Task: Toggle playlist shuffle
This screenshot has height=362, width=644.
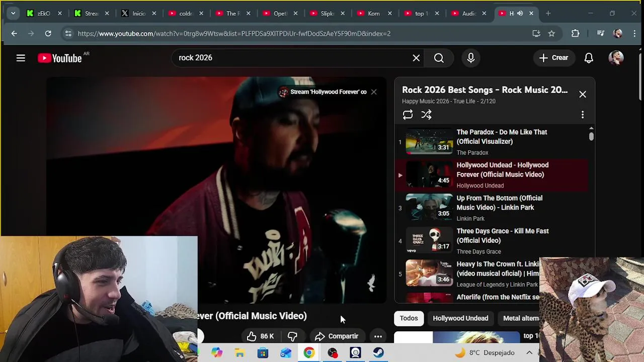Action: click(426, 115)
